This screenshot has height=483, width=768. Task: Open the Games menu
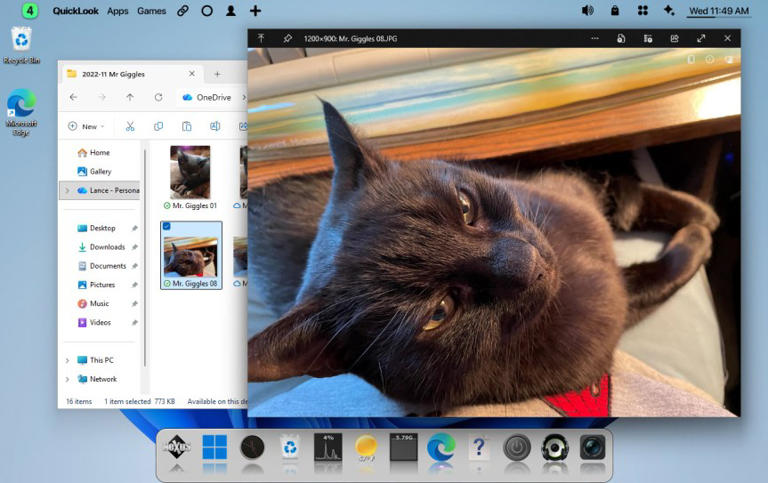click(x=151, y=11)
